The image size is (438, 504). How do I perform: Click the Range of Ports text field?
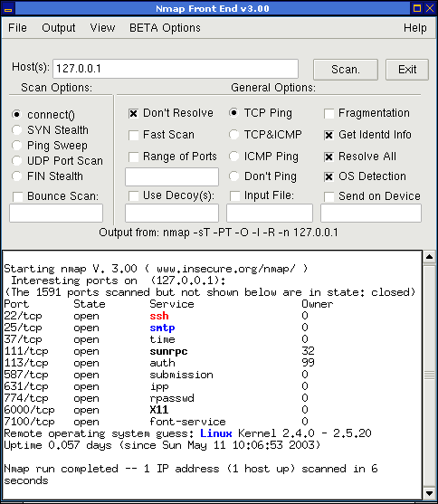pos(172,176)
